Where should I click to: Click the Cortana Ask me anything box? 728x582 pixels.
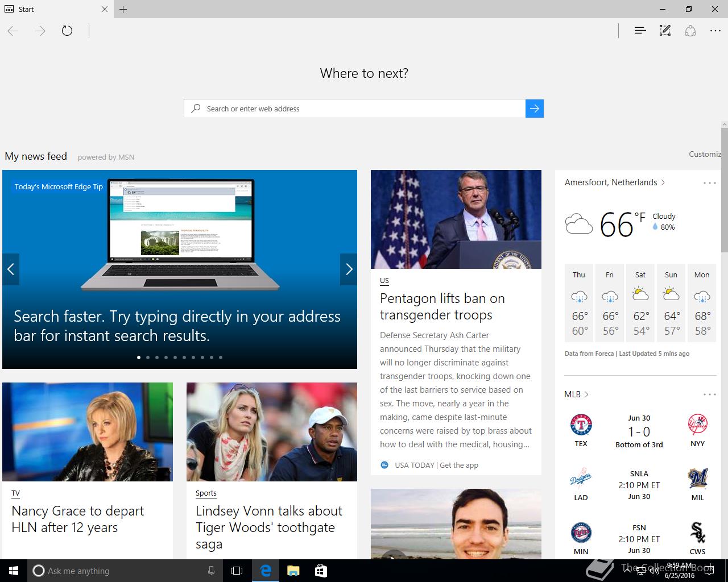[x=125, y=571]
